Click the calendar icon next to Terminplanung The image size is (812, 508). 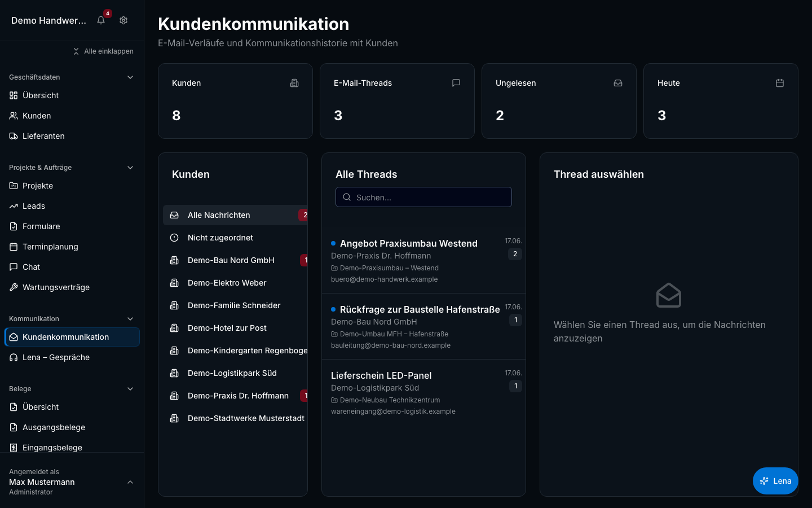coord(14,247)
